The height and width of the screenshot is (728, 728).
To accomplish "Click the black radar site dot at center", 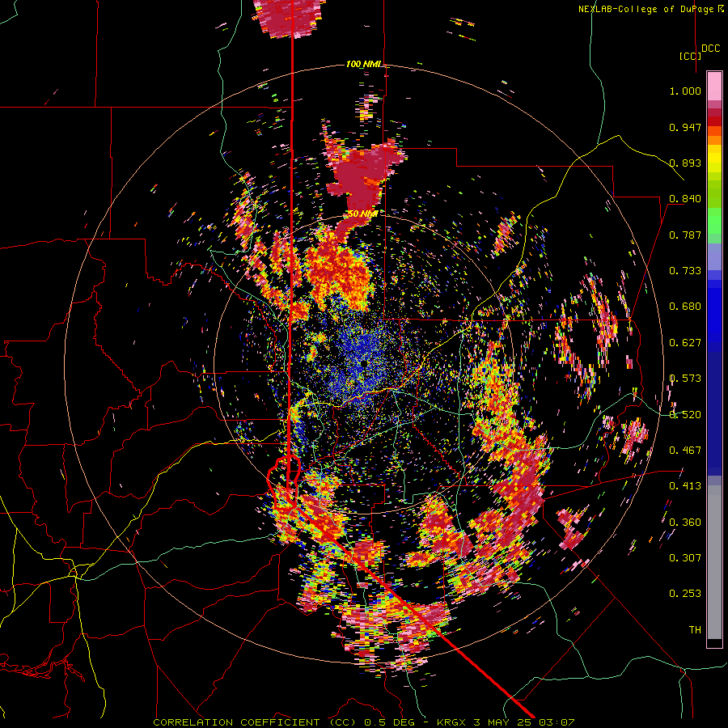I will (x=365, y=362).
